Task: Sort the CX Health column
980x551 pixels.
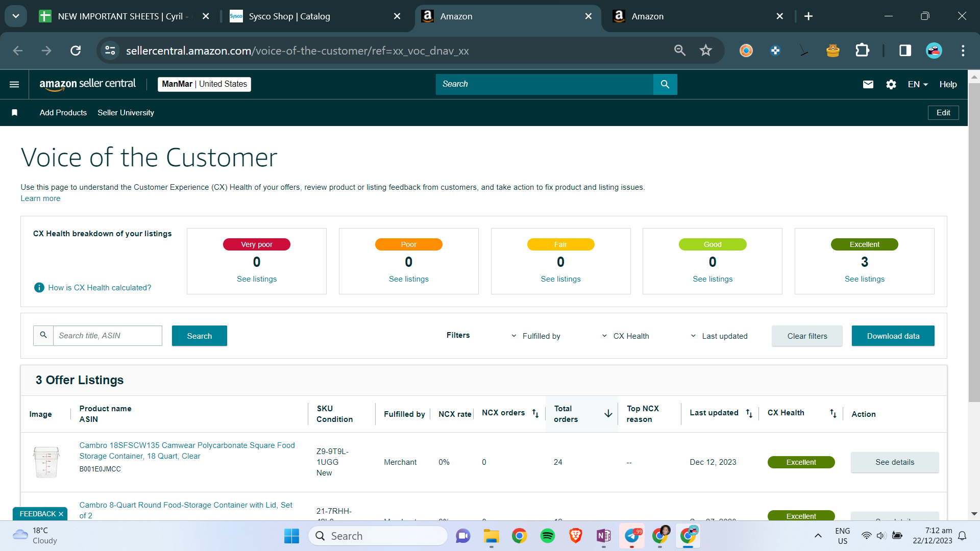Action: (x=833, y=413)
